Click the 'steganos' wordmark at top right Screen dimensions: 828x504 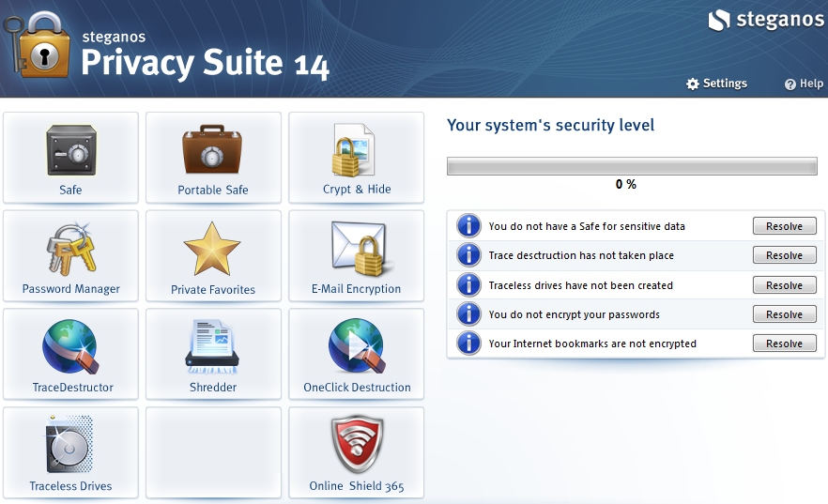click(780, 20)
